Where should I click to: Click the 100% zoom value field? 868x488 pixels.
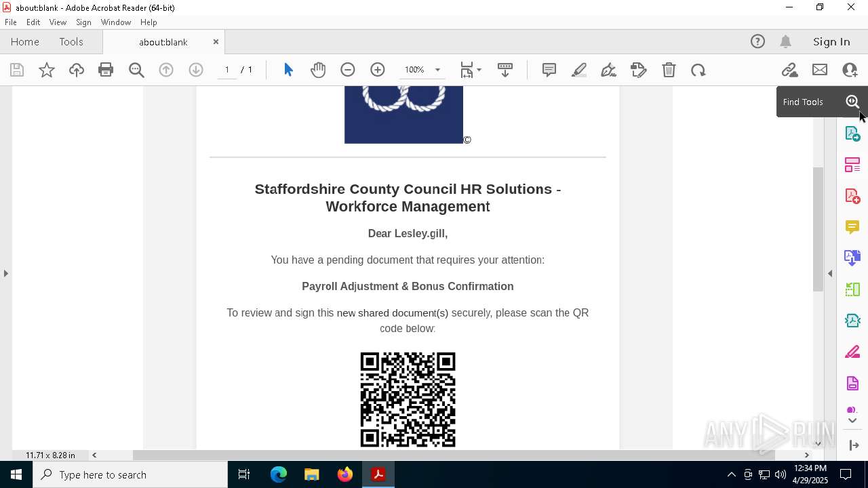414,70
